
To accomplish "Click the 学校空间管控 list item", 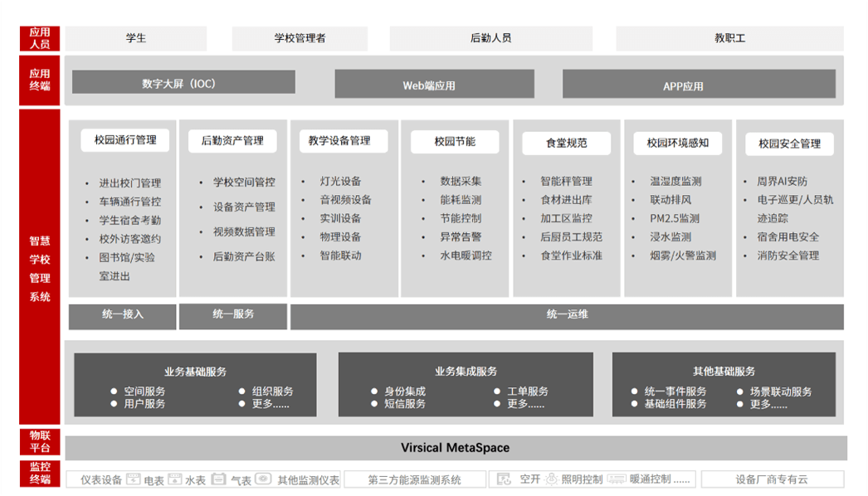I will click(x=244, y=182).
